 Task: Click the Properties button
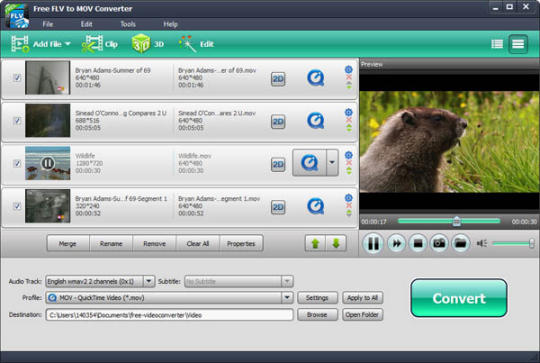[241, 243]
